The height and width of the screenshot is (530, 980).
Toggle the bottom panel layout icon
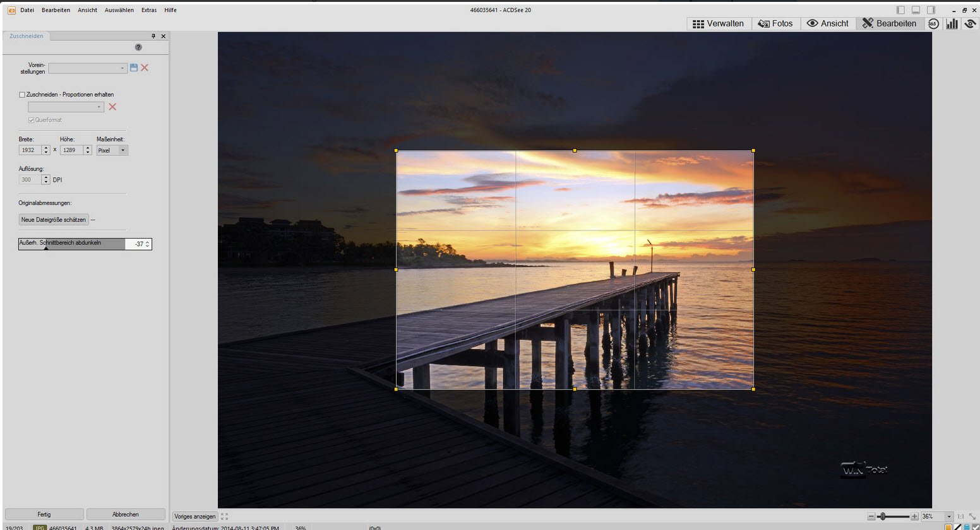(x=916, y=10)
